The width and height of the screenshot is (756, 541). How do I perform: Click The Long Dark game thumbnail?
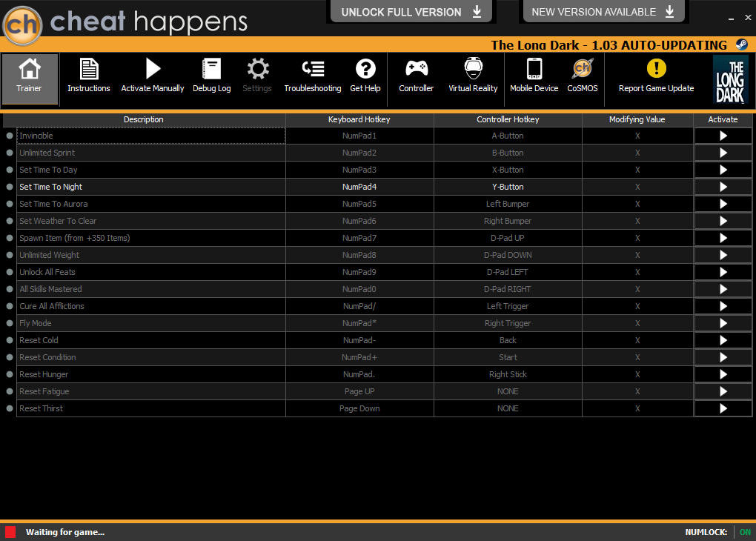pyautogui.click(x=730, y=80)
